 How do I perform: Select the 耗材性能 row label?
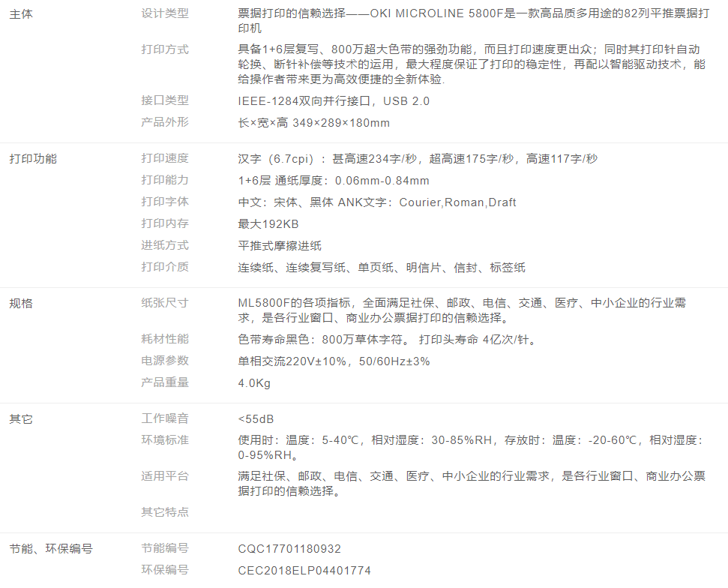tap(165, 339)
